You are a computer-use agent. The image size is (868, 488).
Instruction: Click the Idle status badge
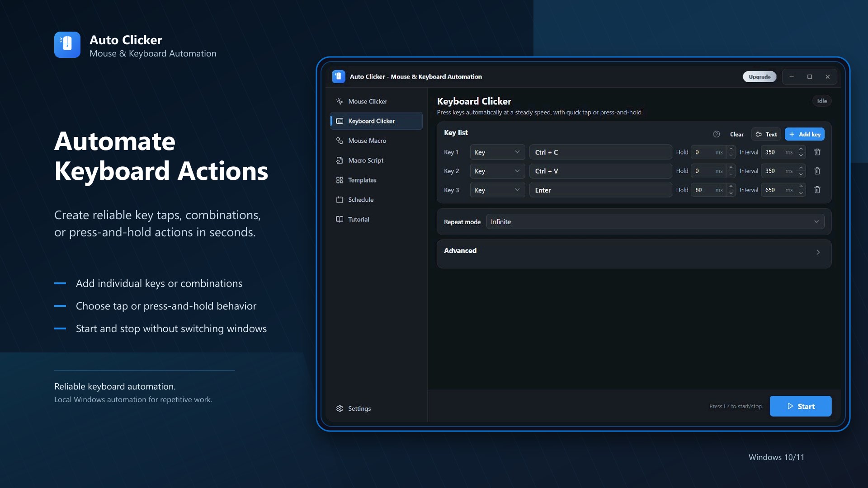coord(822,101)
